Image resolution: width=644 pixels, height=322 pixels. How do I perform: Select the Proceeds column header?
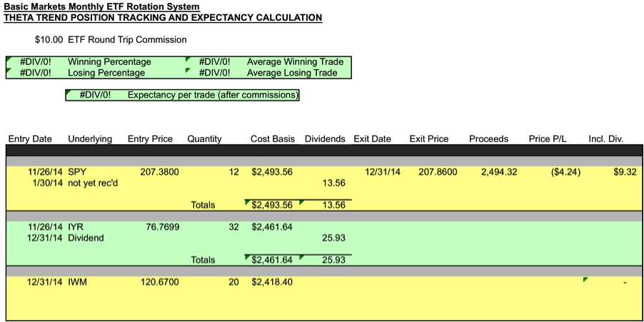click(x=489, y=139)
